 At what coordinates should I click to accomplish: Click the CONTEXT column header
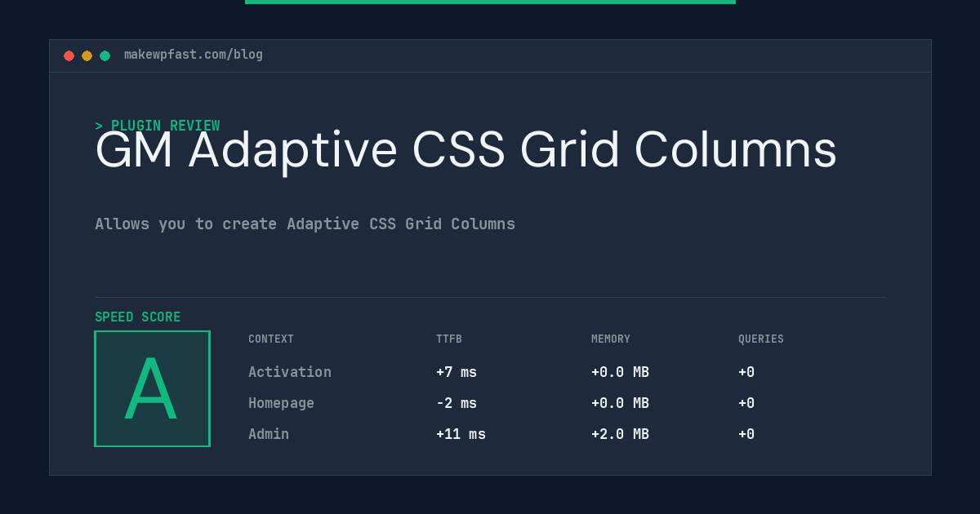click(x=271, y=339)
